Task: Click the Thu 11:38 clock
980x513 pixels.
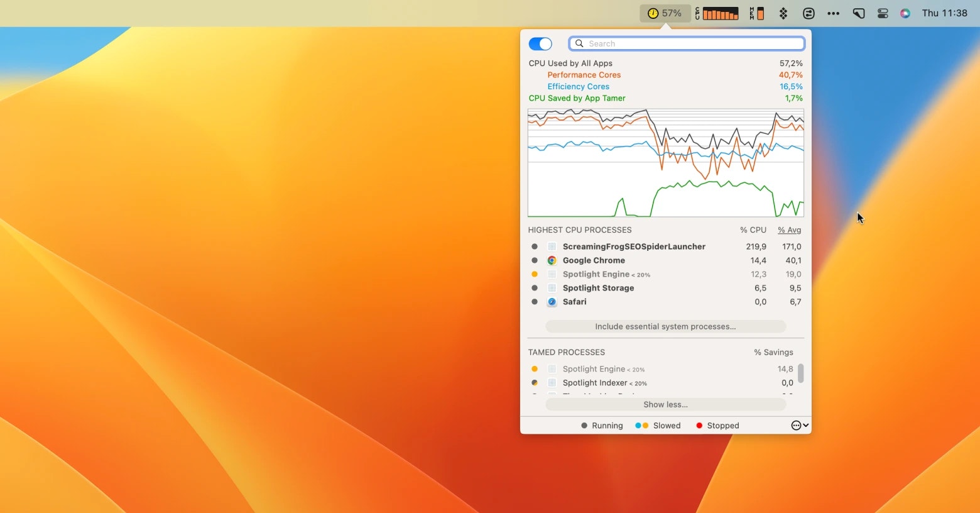Action: point(945,13)
